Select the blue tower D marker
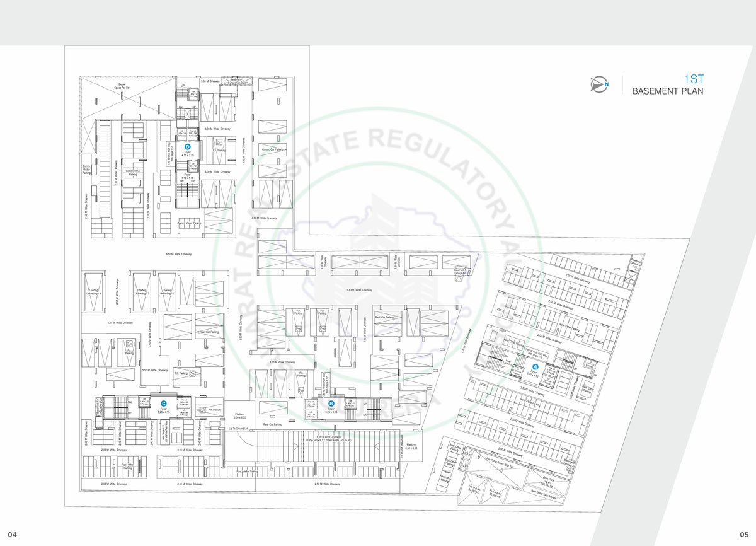The image size is (756, 546). point(187,146)
